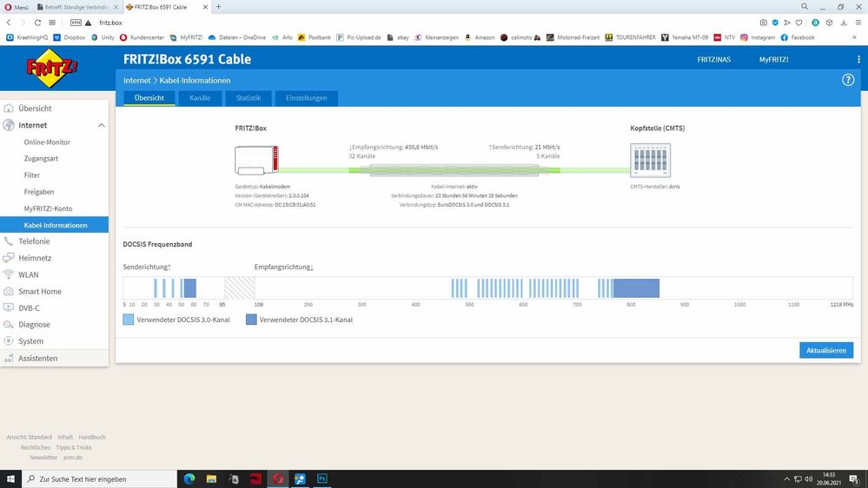Click the search icon in browser title bar
The height and width of the screenshot is (488, 868).
click(x=805, y=7)
